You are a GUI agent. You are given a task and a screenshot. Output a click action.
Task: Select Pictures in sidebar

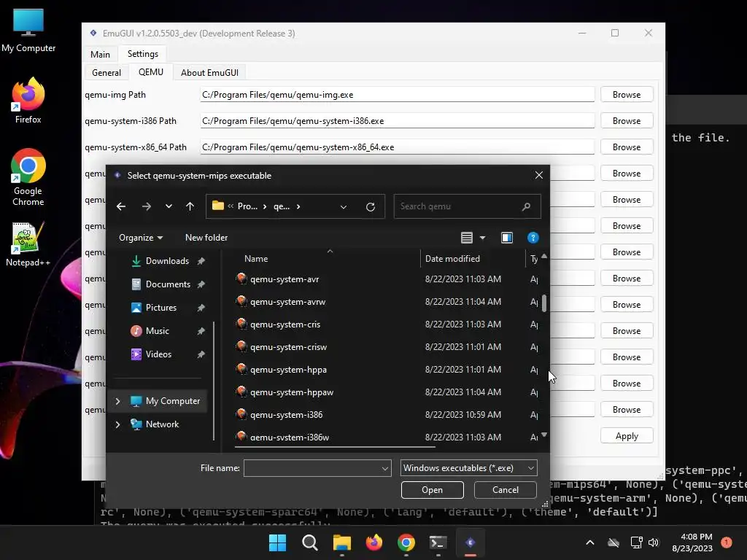[x=161, y=308]
